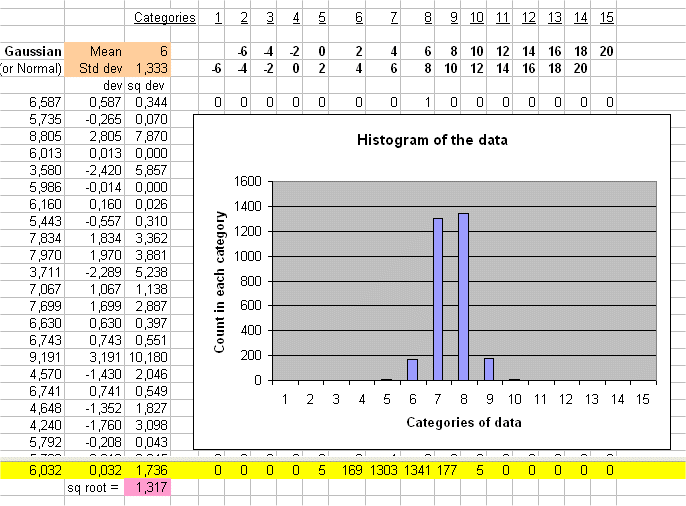Select the histogram bar at category 7

[437, 299]
